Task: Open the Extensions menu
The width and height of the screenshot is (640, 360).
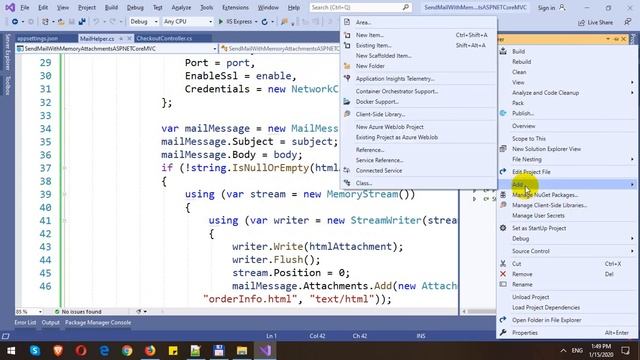Action: point(235,7)
